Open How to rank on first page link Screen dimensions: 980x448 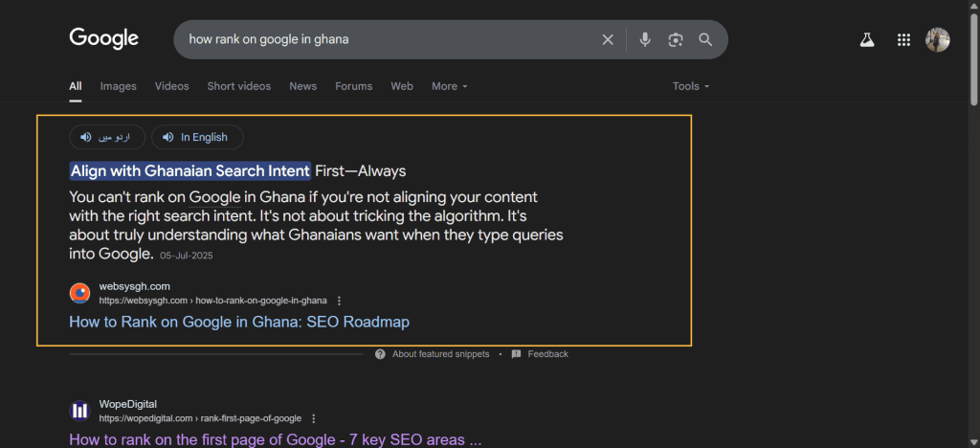click(x=275, y=440)
